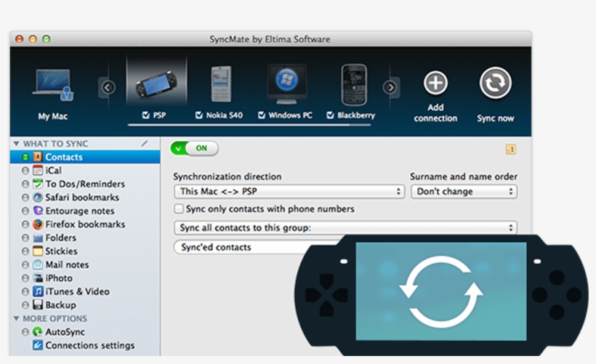Click the Add connection label
Screen dimensions: 596x364
pos(435,113)
